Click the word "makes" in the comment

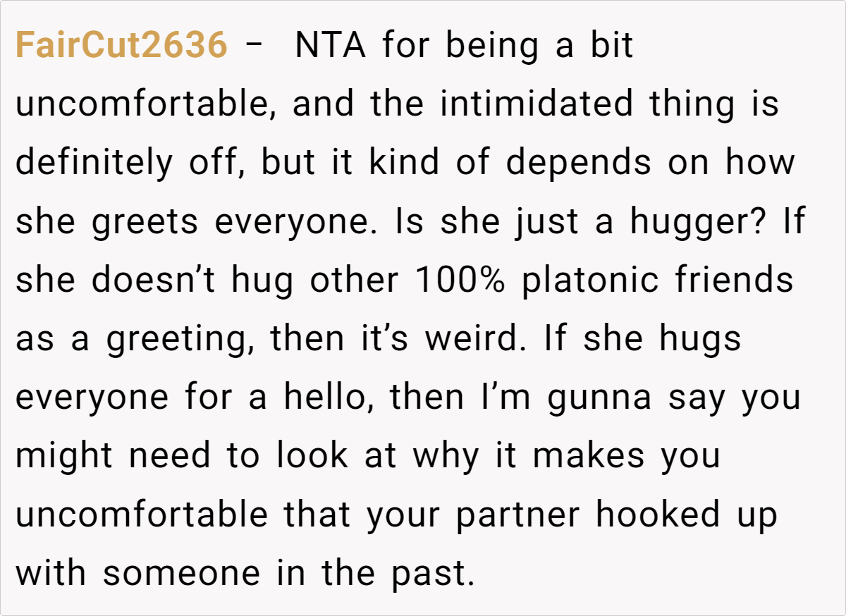(x=589, y=456)
